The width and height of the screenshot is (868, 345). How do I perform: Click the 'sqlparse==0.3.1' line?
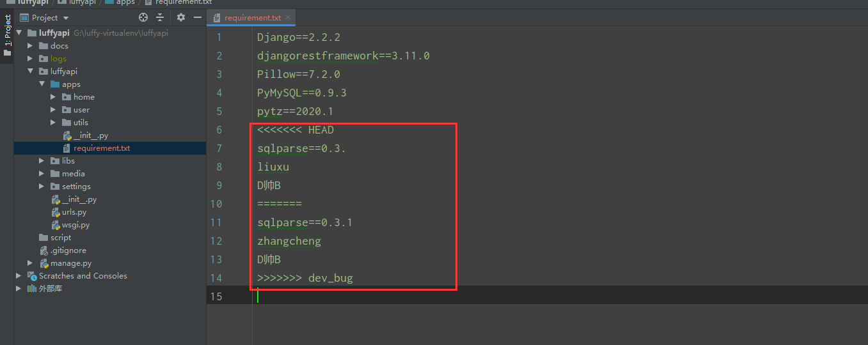pyautogui.click(x=305, y=222)
